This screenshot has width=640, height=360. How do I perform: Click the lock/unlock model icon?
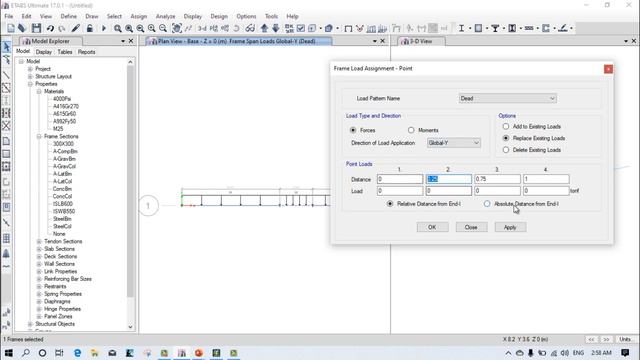[x=89, y=28]
